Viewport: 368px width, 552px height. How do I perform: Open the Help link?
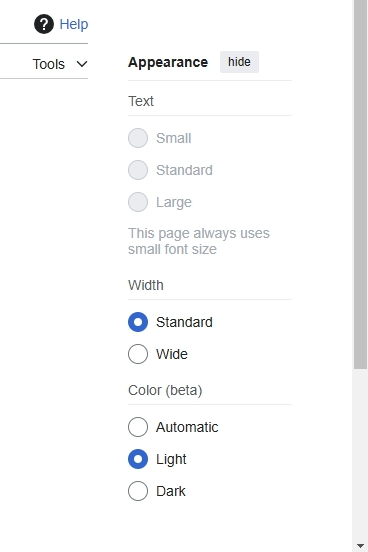[x=74, y=24]
